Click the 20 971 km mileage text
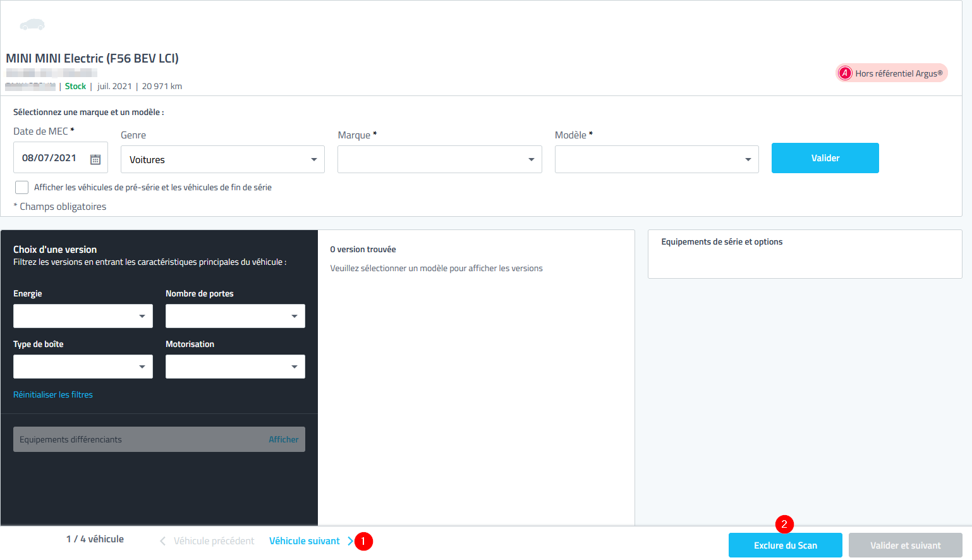The image size is (972, 560). pyautogui.click(x=162, y=86)
